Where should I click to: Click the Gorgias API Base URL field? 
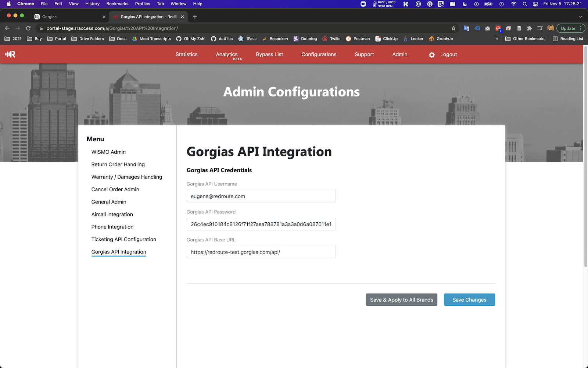tap(261, 252)
